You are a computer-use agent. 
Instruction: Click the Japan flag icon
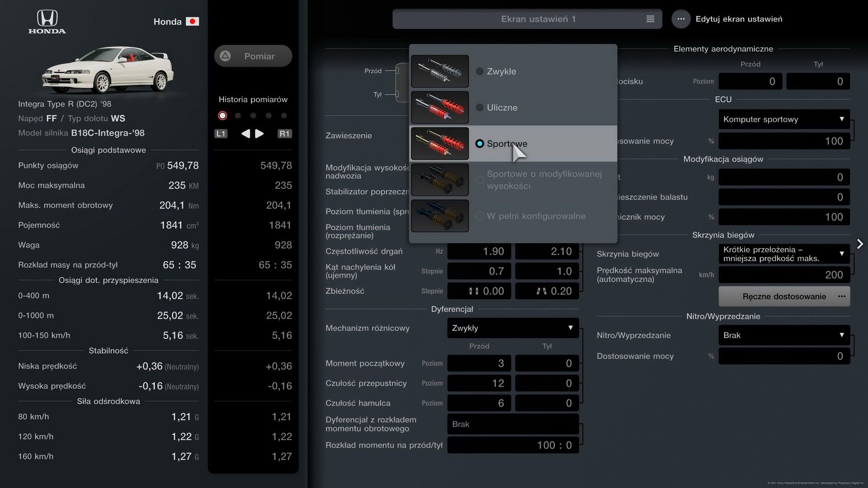[192, 22]
